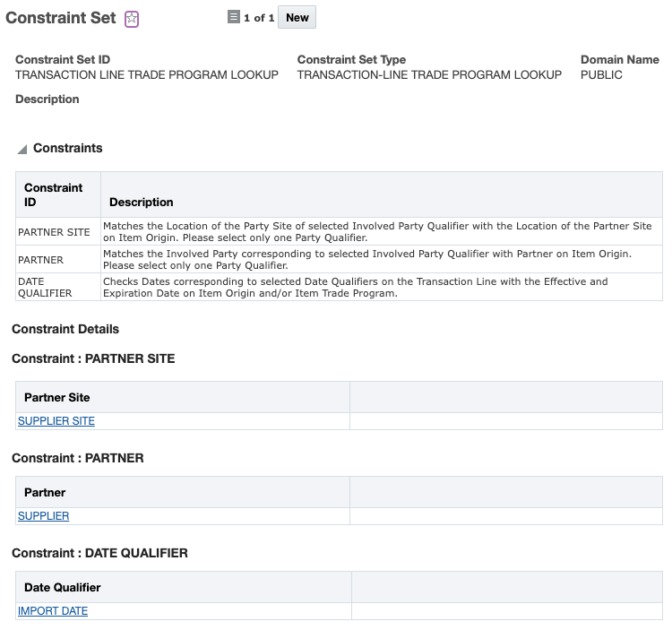Click the Partner table column header
Image resolution: width=672 pixels, height=630 pixels.
tap(45, 492)
